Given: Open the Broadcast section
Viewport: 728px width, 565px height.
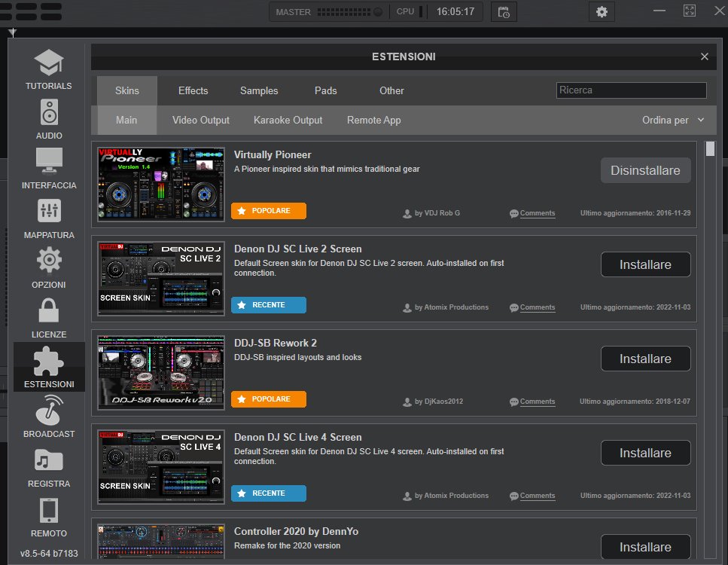Looking at the screenshot, I should [49, 417].
